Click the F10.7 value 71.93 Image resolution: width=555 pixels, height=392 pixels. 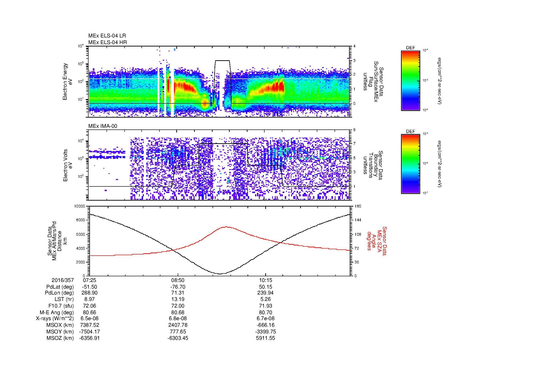(266, 306)
